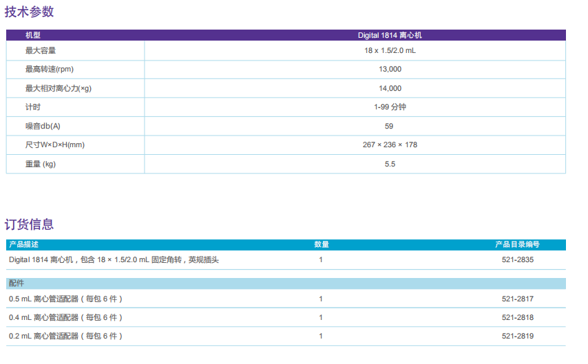Select the 计时 row label

click(32, 107)
